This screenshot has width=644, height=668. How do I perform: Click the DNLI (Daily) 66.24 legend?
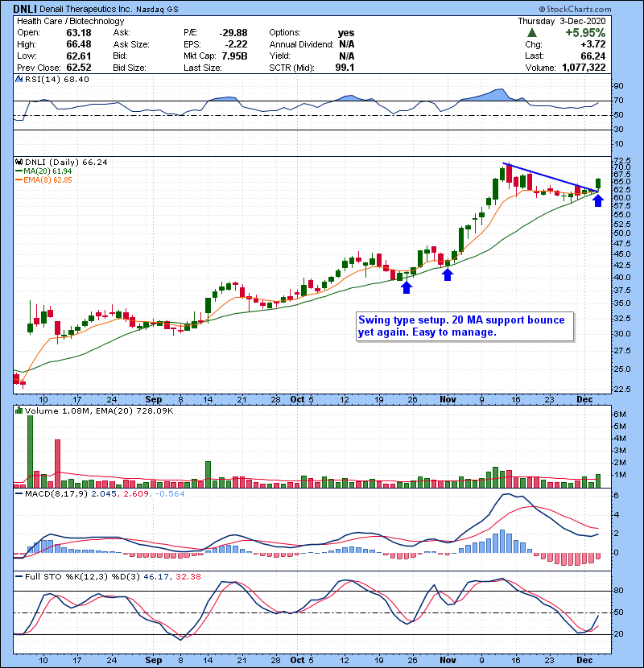tap(66, 162)
